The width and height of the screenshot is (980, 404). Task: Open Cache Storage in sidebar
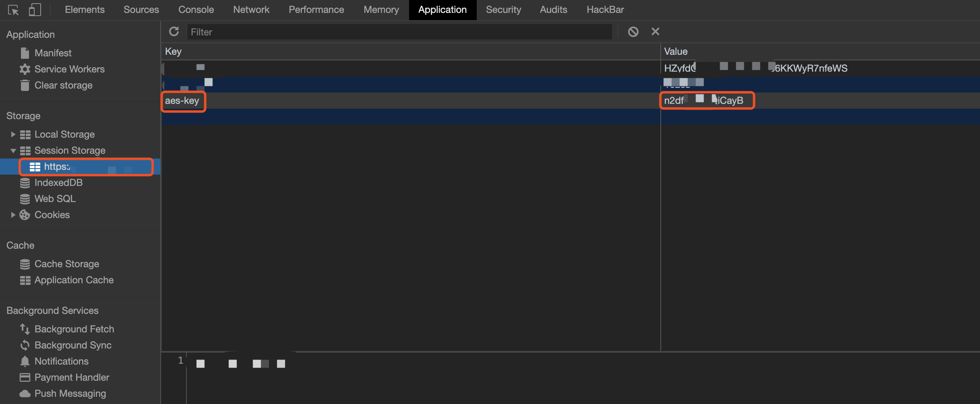coord(66,264)
